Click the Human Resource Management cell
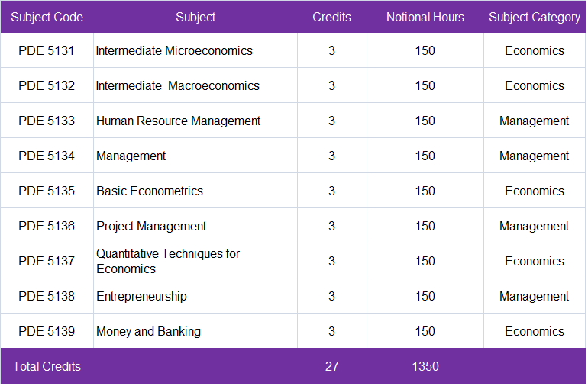 (x=178, y=121)
